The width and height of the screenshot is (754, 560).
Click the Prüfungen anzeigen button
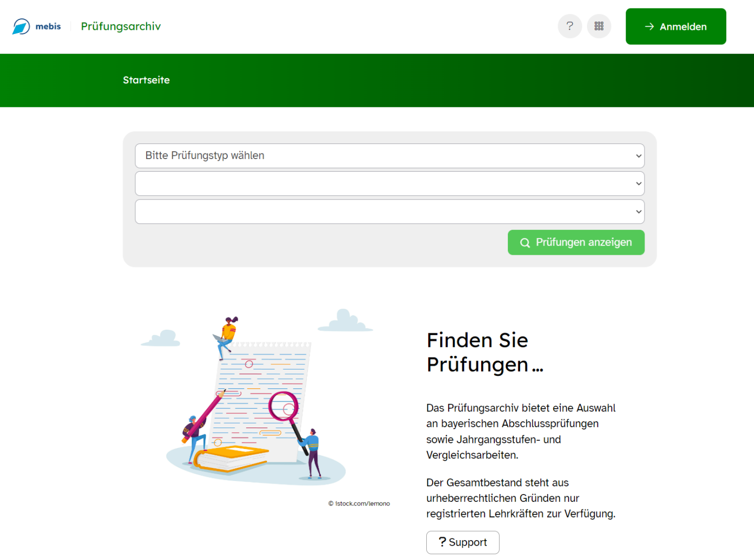click(x=576, y=242)
